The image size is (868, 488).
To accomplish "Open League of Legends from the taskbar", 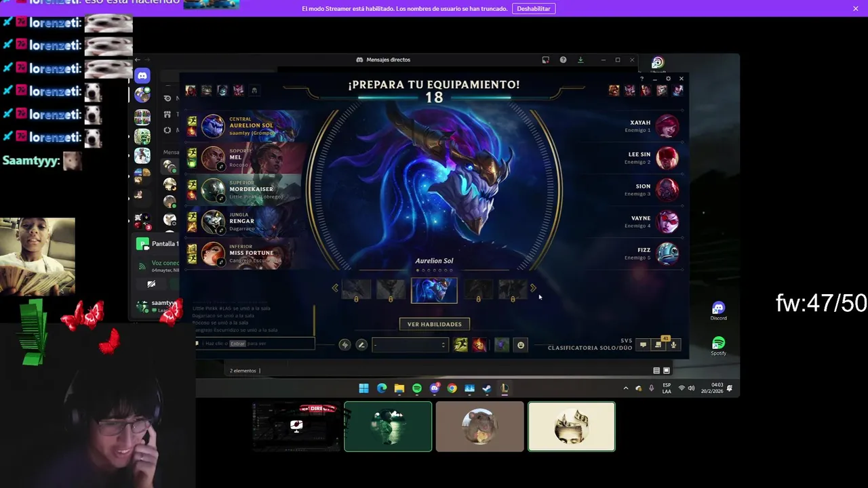I will pyautogui.click(x=505, y=388).
